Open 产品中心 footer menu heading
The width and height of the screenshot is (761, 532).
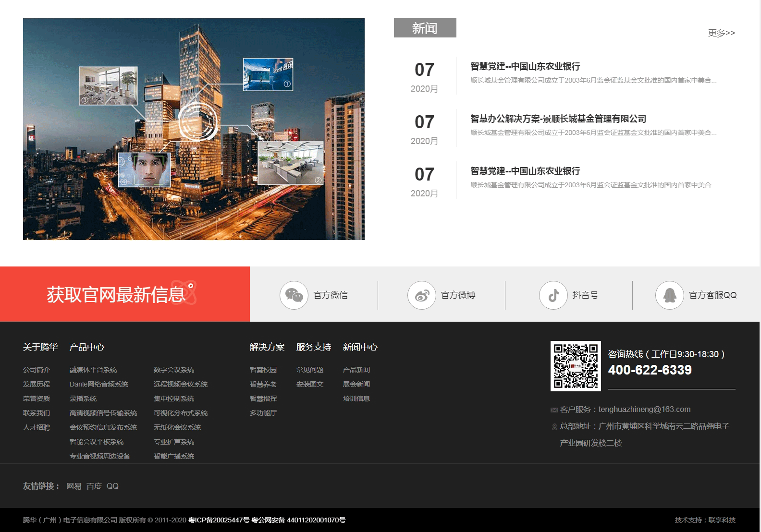click(x=86, y=347)
